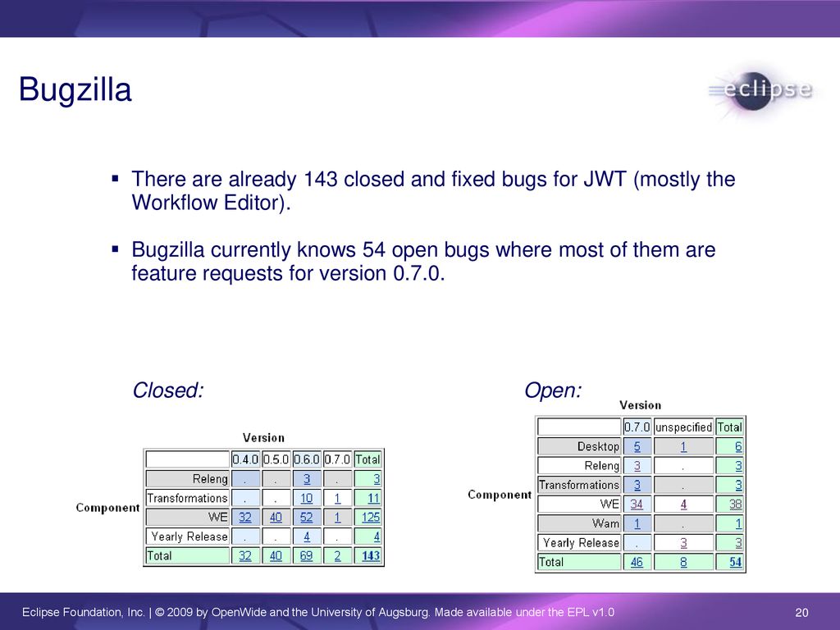Open Closed Yearly Release Total link 4
This screenshot has width=840, height=630.
377,536
